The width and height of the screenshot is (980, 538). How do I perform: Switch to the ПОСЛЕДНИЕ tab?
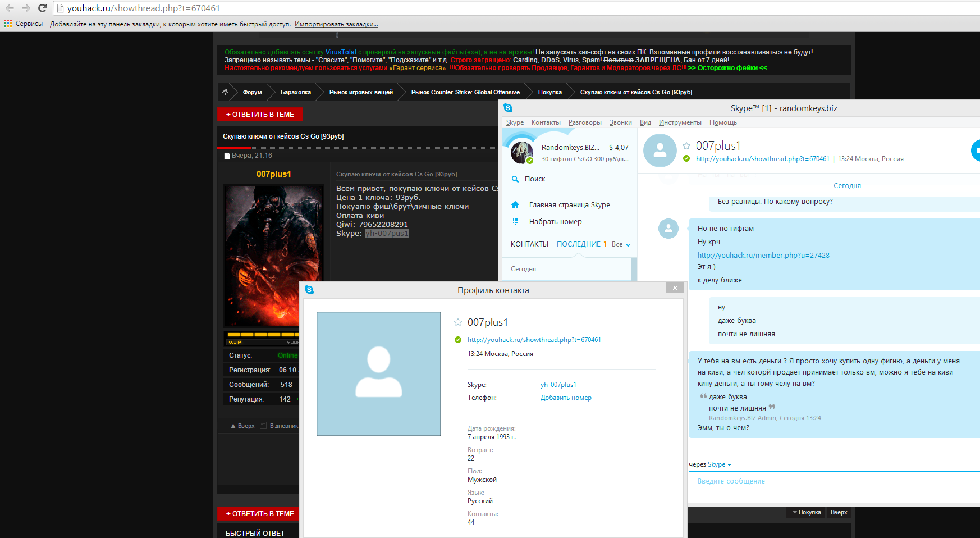click(579, 244)
